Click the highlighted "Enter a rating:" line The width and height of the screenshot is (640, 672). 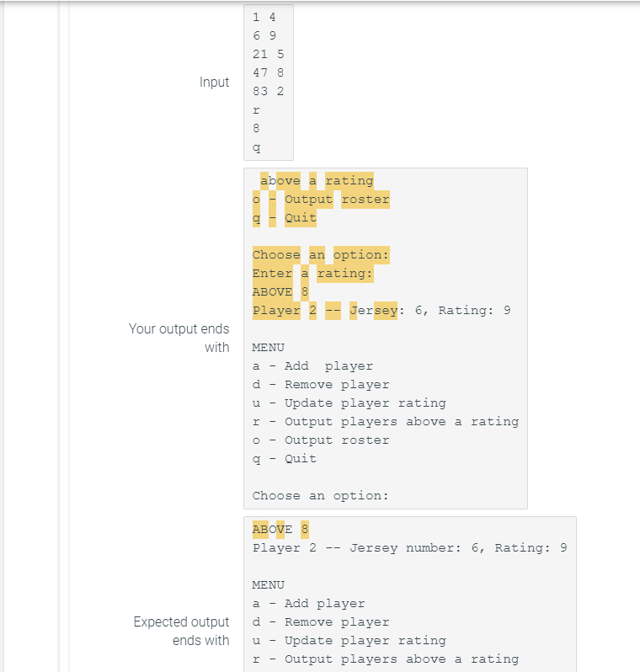point(312,274)
